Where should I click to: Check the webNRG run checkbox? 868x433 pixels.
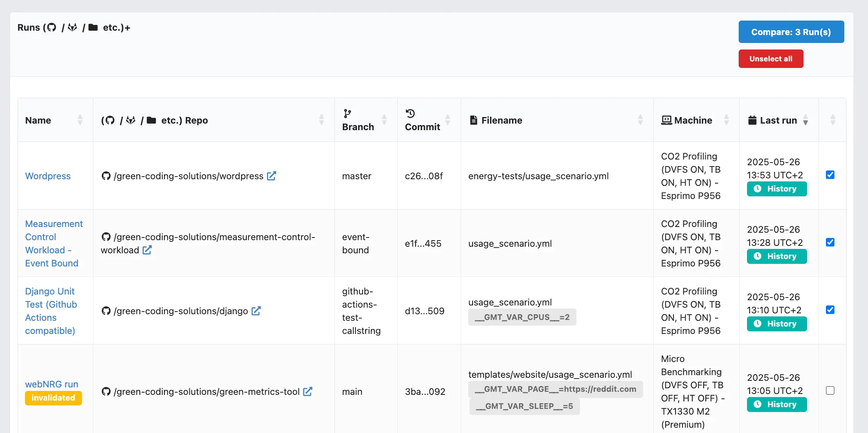click(x=830, y=390)
